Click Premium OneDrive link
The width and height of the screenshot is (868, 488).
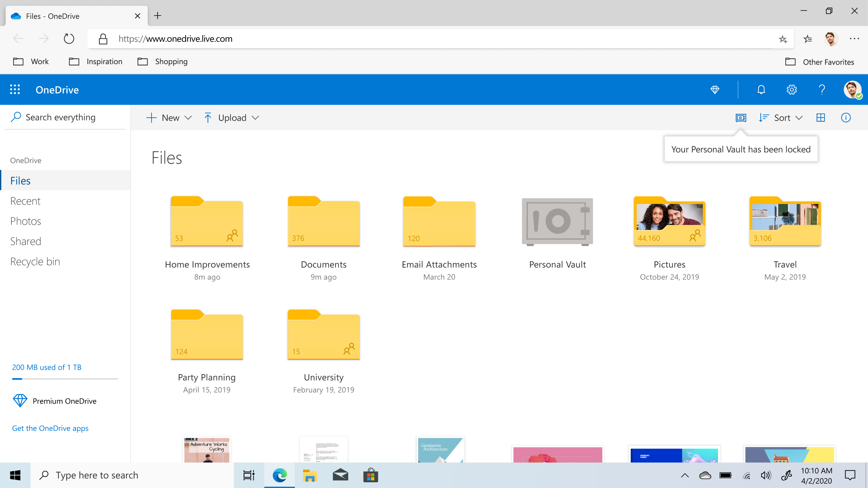pos(64,401)
